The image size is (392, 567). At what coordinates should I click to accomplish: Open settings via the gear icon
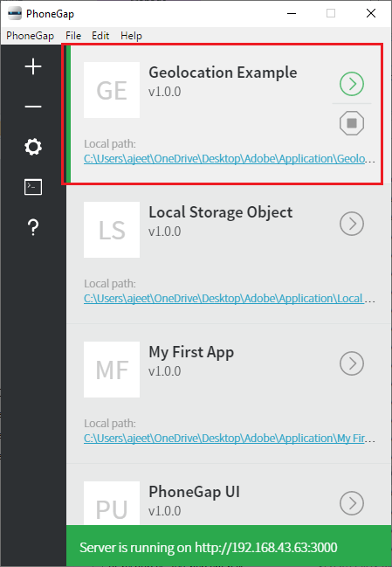click(33, 147)
